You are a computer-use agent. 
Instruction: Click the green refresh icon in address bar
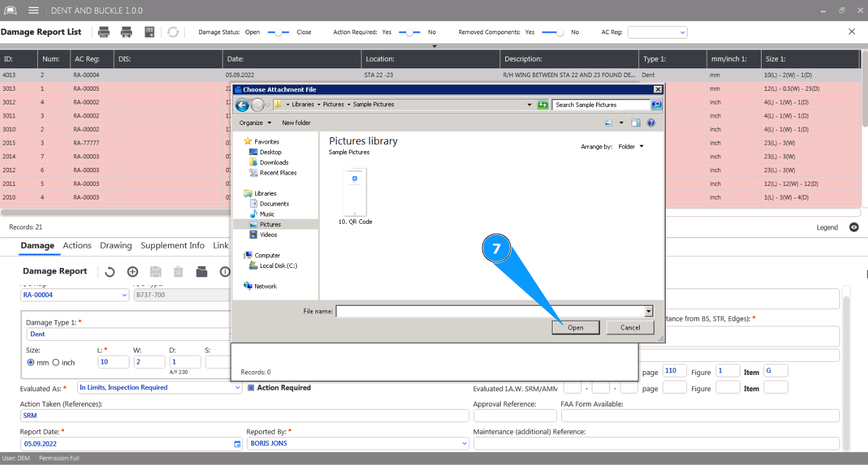[543, 105]
